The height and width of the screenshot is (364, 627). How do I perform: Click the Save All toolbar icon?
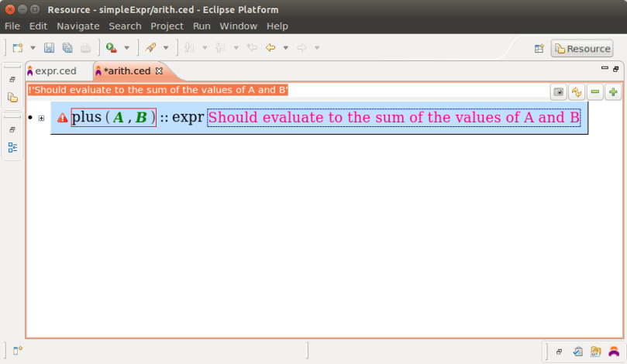coord(67,48)
